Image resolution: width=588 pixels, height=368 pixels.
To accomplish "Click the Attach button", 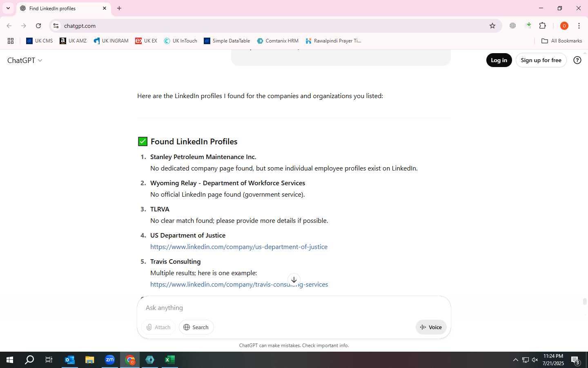I will click(x=158, y=327).
